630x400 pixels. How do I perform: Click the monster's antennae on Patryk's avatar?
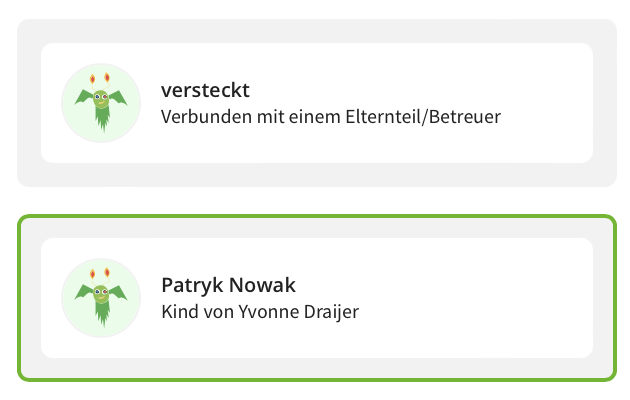coord(100,276)
